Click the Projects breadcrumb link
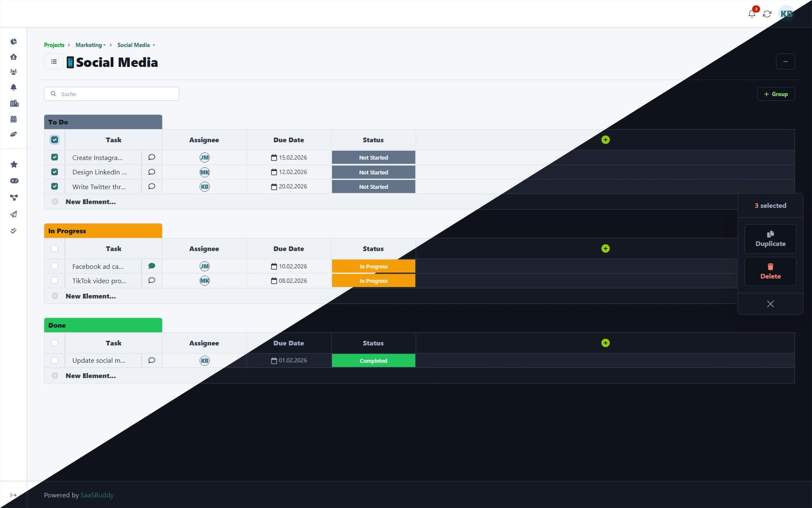The image size is (812, 508). [54, 45]
